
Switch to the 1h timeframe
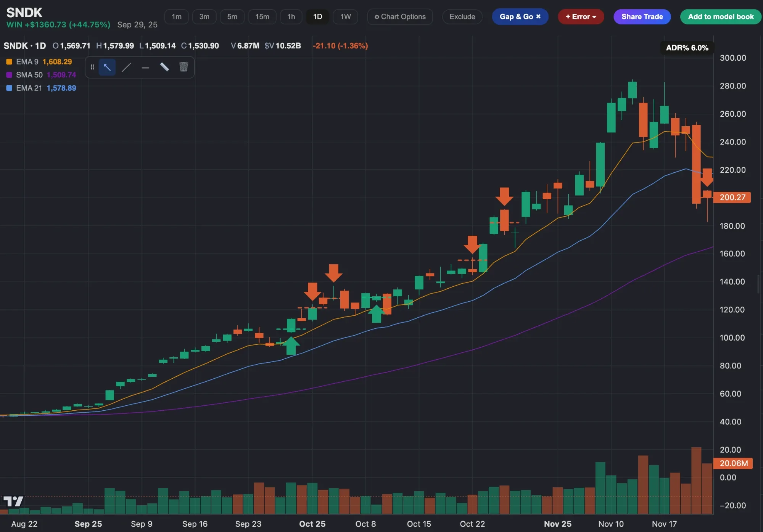click(291, 17)
